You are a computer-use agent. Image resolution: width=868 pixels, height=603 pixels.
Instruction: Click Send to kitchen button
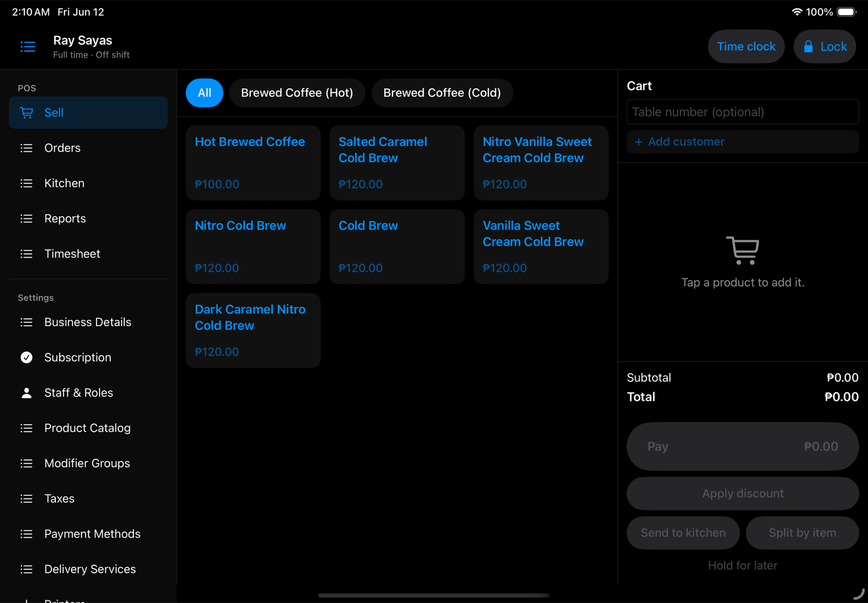pos(683,533)
